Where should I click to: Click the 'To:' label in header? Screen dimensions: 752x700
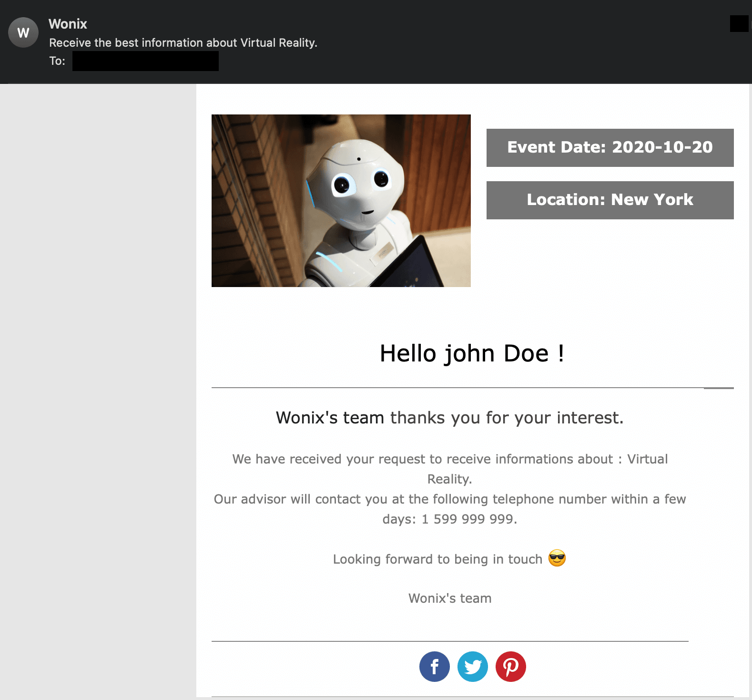[57, 61]
